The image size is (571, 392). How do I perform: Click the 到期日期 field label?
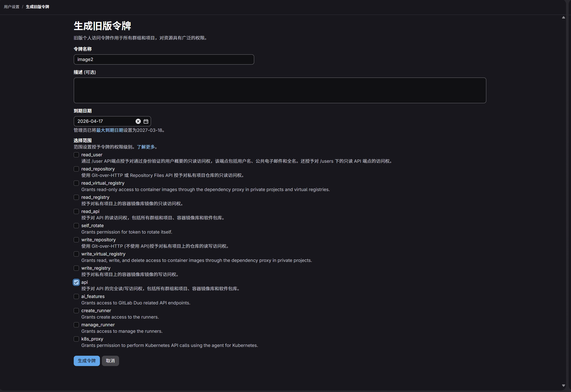[83, 111]
